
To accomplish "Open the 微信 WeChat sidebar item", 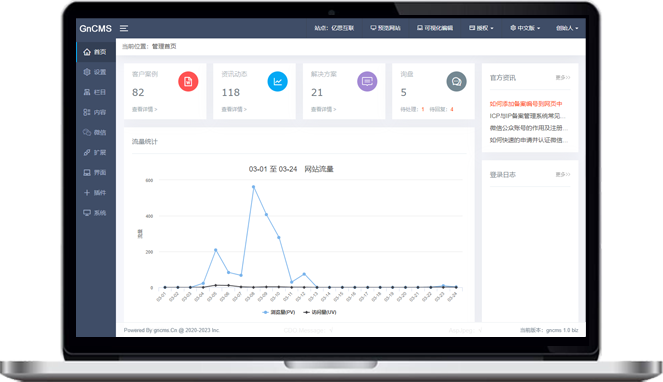I will (x=96, y=132).
